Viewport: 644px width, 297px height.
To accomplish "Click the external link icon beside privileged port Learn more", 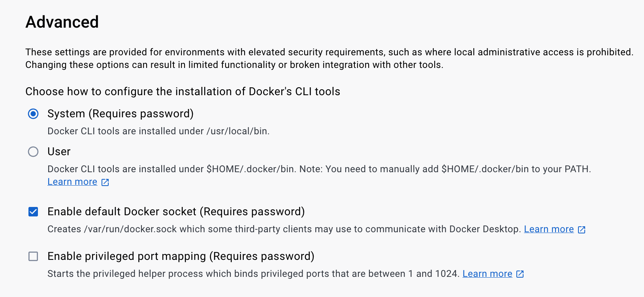I will [x=520, y=274].
